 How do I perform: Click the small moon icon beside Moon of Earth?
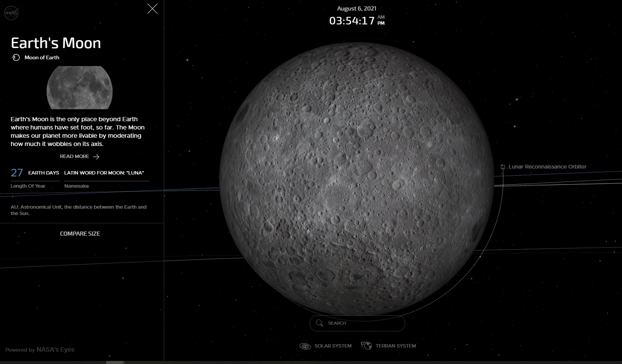click(16, 57)
